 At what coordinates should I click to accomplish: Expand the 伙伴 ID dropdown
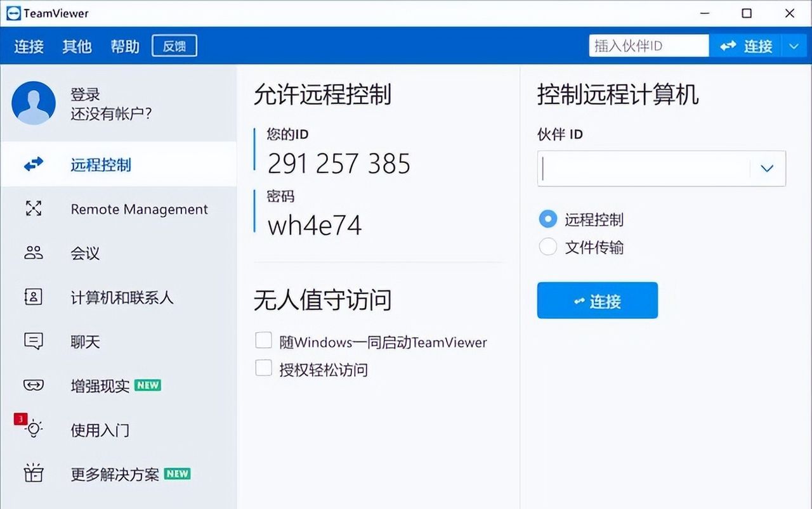pyautogui.click(x=767, y=169)
